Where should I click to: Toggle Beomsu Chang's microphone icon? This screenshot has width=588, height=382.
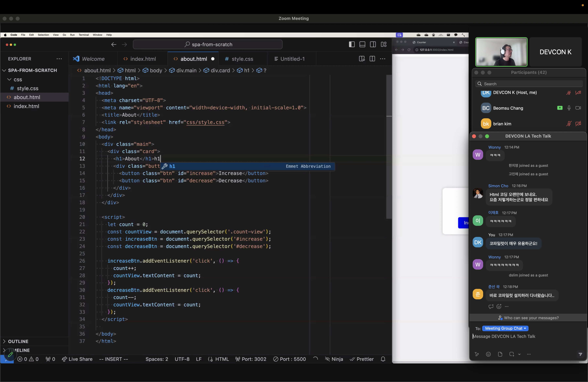pos(569,108)
